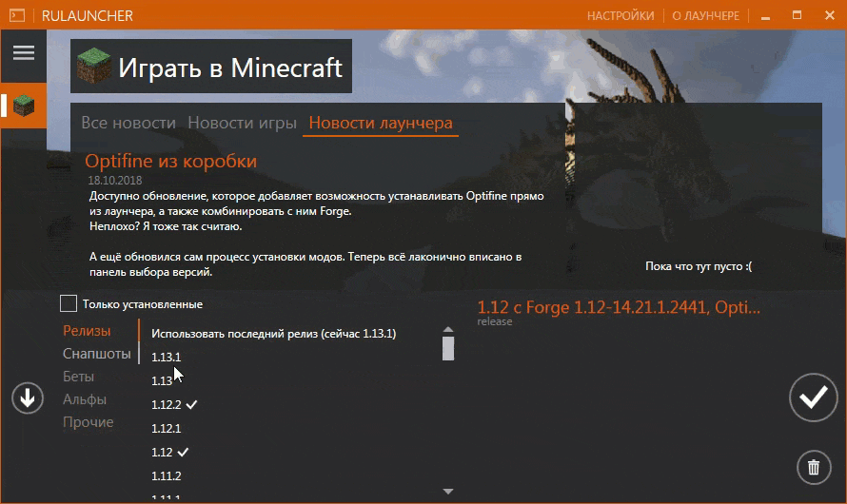This screenshot has width=847, height=504.
Task: Choose the 'Релизы' version category
Action: click(x=87, y=330)
